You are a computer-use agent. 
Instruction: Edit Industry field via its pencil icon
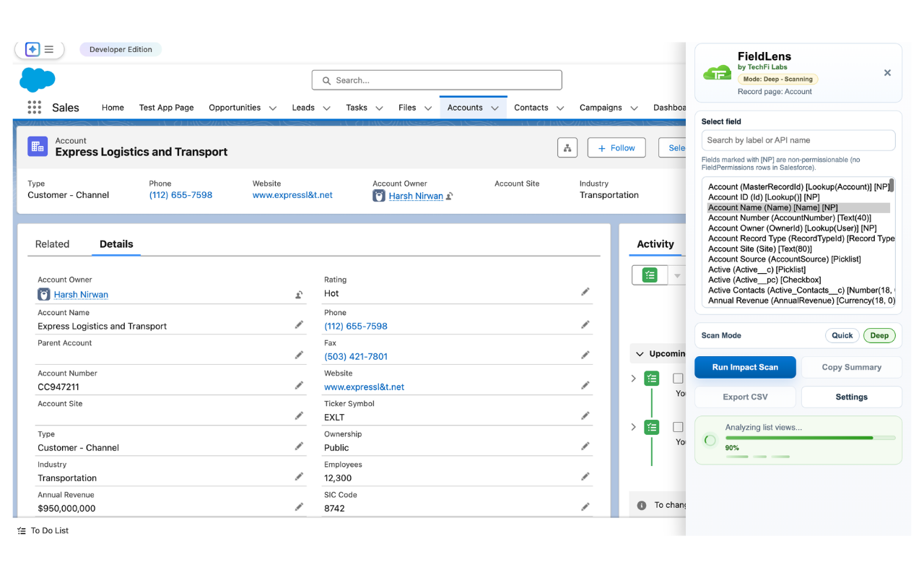[299, 477]
